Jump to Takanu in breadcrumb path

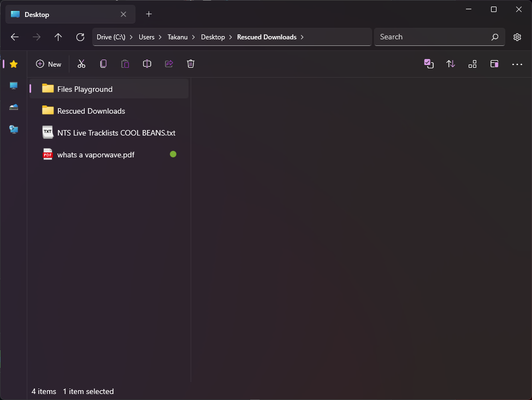click(x=178, y=37)
